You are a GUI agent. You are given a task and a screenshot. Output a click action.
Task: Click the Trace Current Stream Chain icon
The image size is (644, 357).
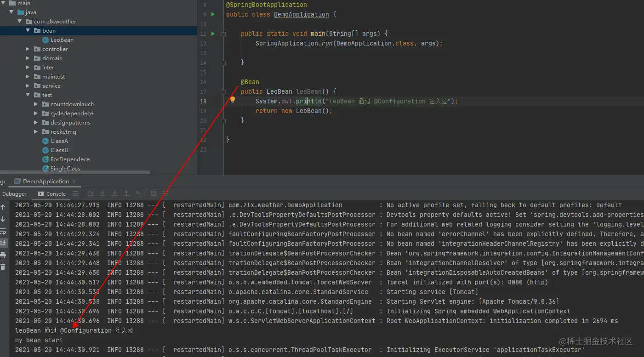pyautogui.click(x=165, y=194)
